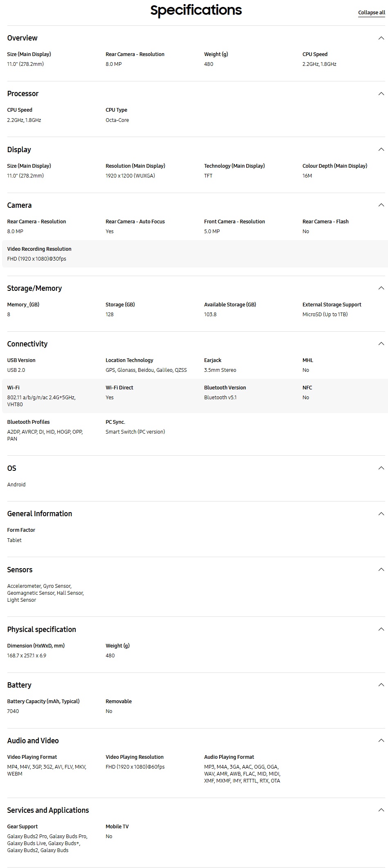Screen dimensions: 388x868
Task: Click the Services and Applications heading
Action: pos(48,810)
